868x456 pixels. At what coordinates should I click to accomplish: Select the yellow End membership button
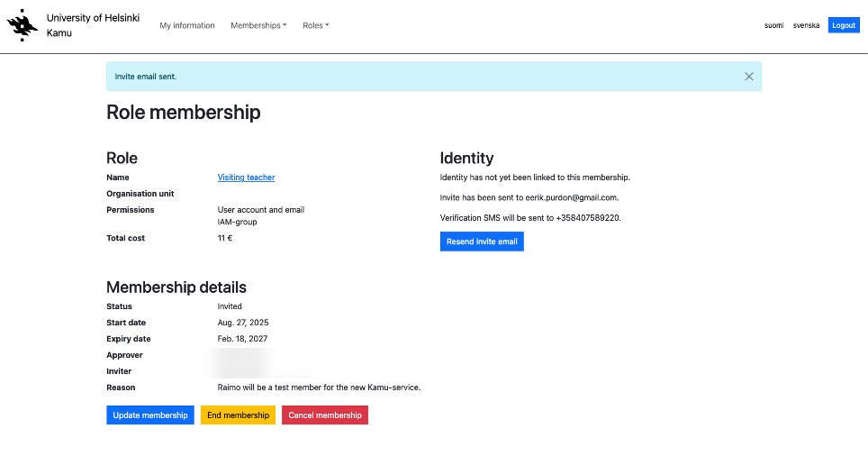click(238, 415)
